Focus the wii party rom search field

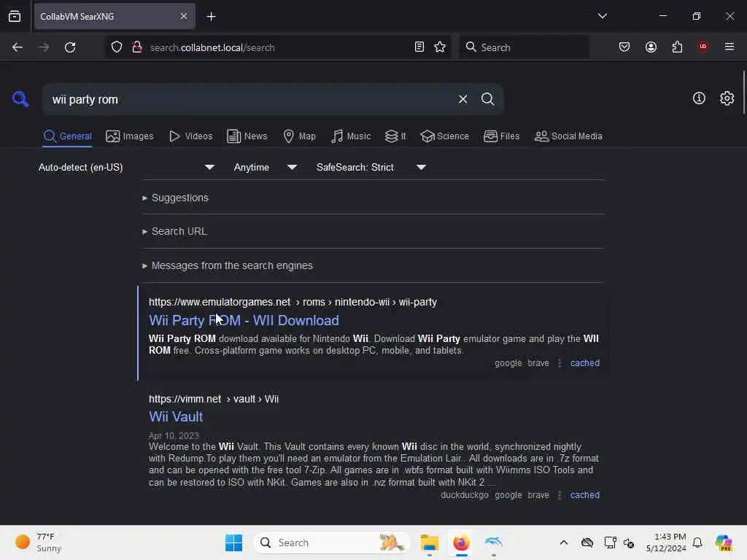point(250,99)
